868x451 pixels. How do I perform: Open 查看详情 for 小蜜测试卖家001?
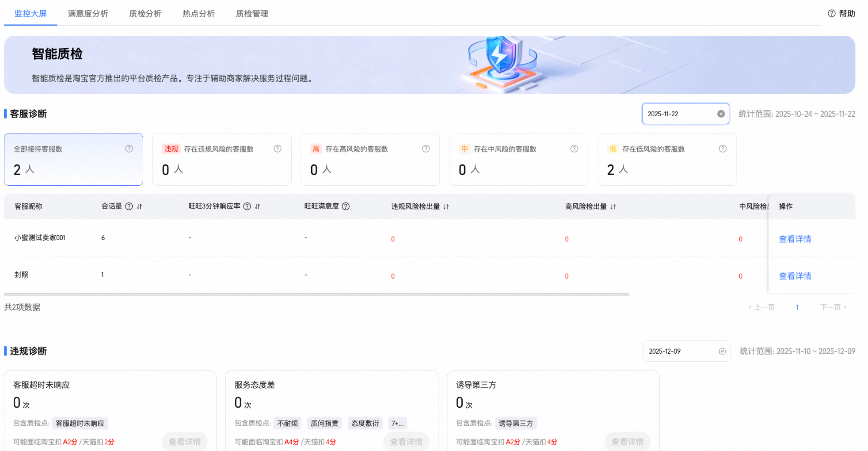(795, 239)
